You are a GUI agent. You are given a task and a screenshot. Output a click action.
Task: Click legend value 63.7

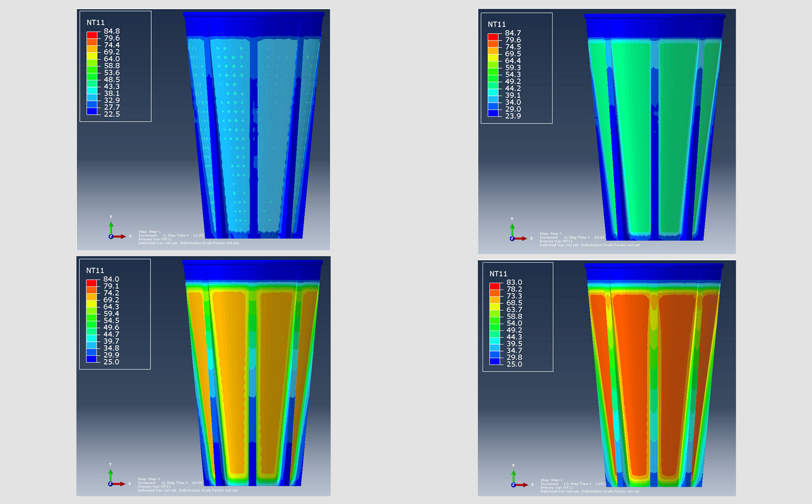(x=515, y=310)
